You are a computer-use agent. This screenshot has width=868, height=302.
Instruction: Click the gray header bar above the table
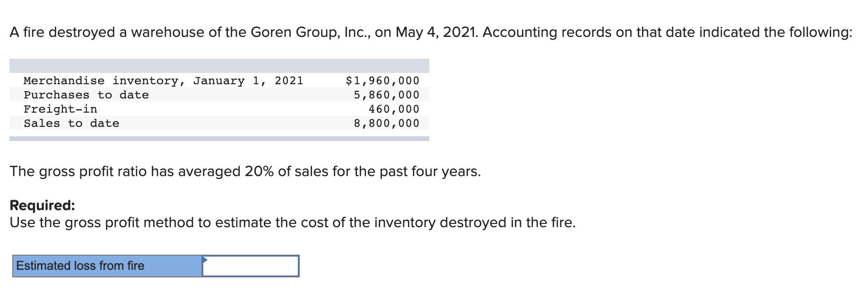pyautogui.click(x=219, y=66)
